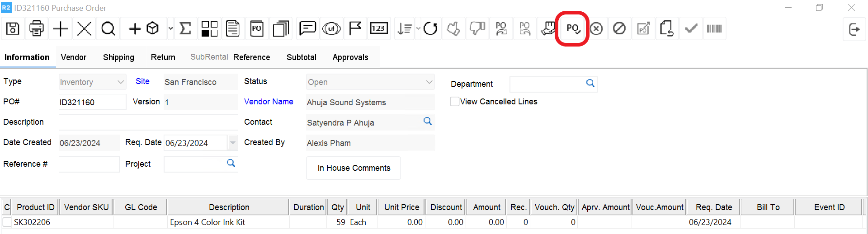Click the speech bubble comments icon

coord(307,29)
